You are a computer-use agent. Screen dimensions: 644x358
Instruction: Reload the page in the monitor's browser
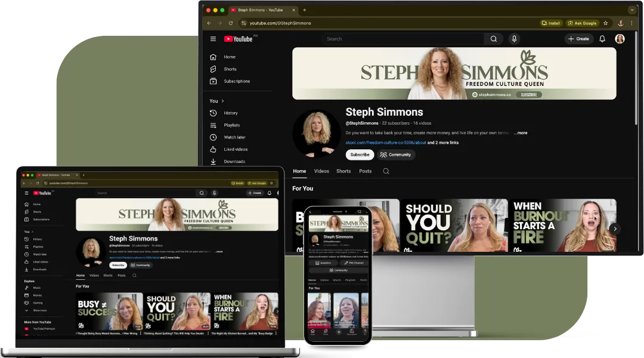(231, 23)
